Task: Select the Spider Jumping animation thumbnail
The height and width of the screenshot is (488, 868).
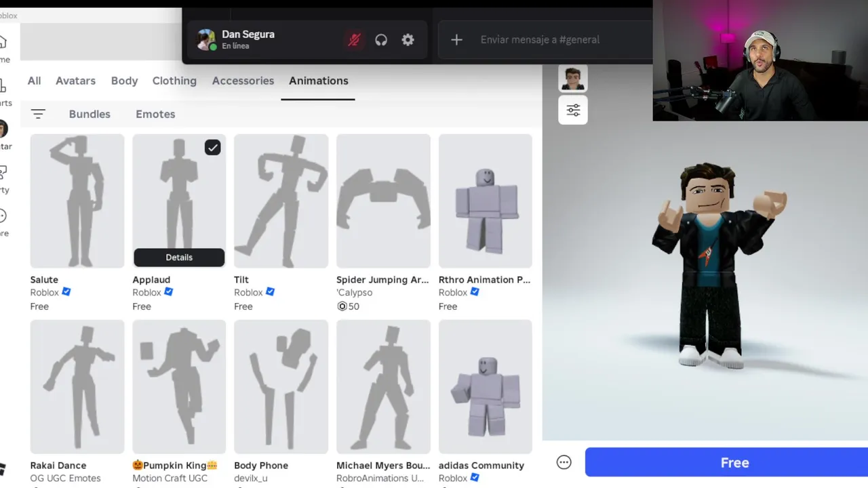Action: click(x=383, y=201)
